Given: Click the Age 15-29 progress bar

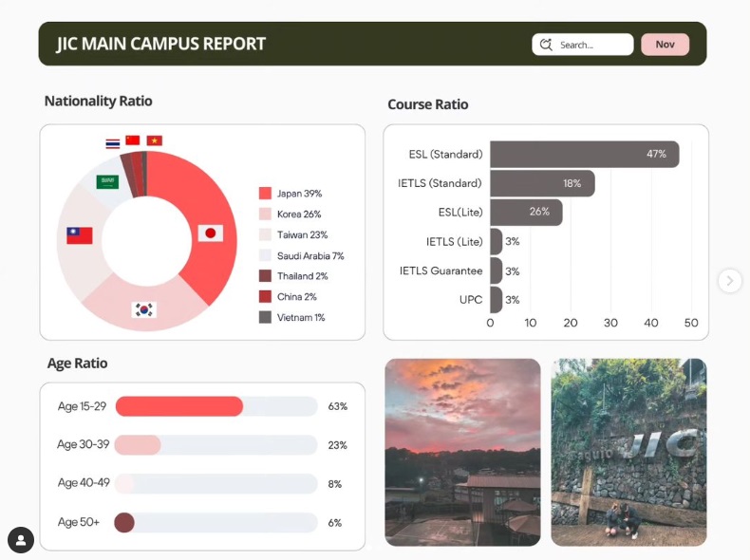Looking at the screenshot, I should [216, 406].
